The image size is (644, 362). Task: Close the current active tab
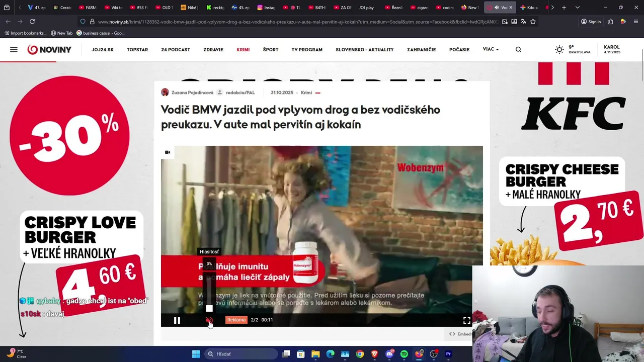tap(511, 8)
